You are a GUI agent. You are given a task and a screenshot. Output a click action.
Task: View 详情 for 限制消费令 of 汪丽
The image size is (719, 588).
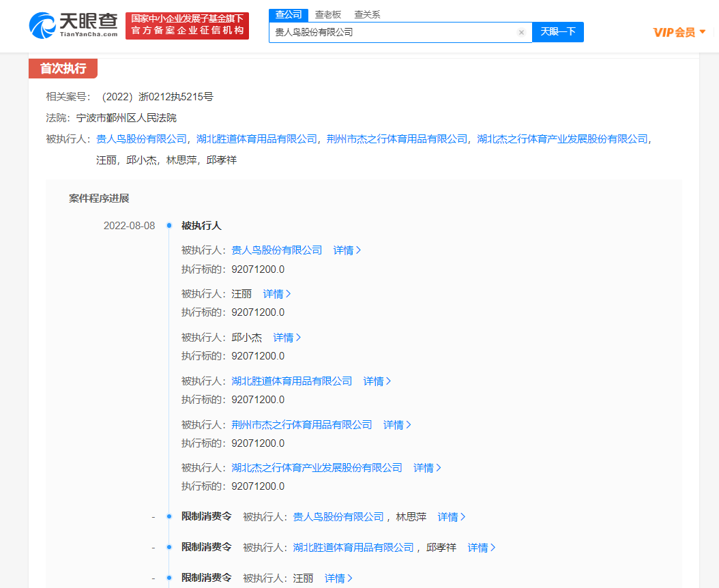pos(338,578)
